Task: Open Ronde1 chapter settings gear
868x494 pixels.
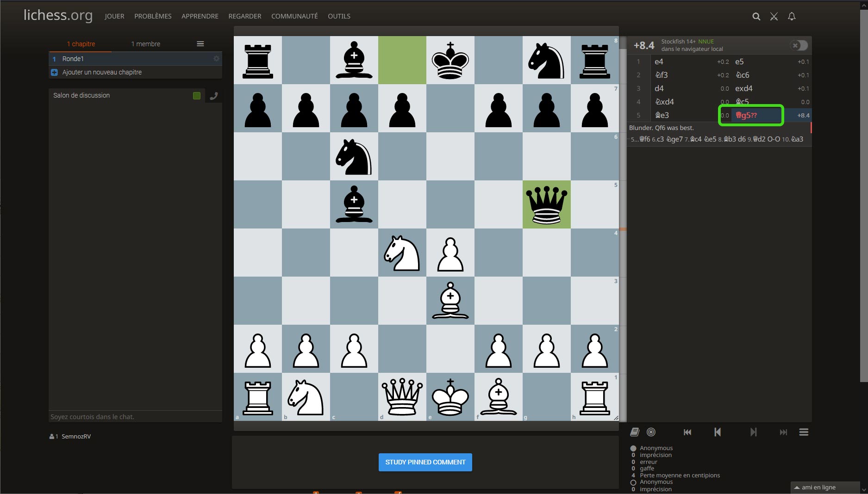Action: pyautogui.click(x=216, y=59)
